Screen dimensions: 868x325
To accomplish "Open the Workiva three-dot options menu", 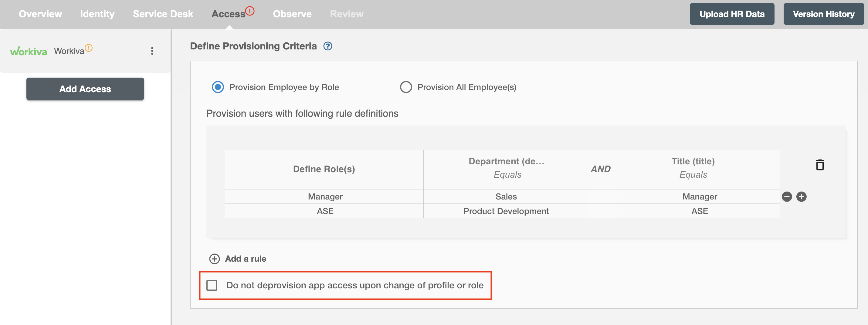I will click(152, 51).
